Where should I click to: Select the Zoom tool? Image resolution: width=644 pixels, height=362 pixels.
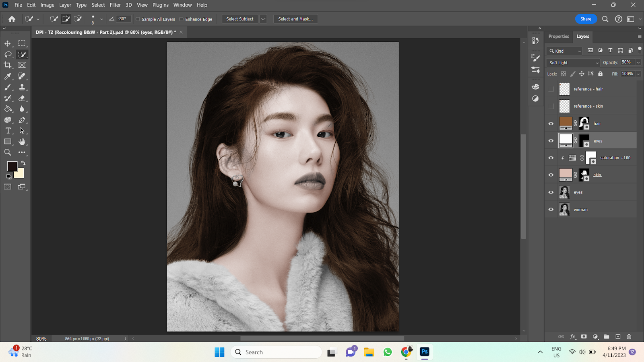coord(8,152)
